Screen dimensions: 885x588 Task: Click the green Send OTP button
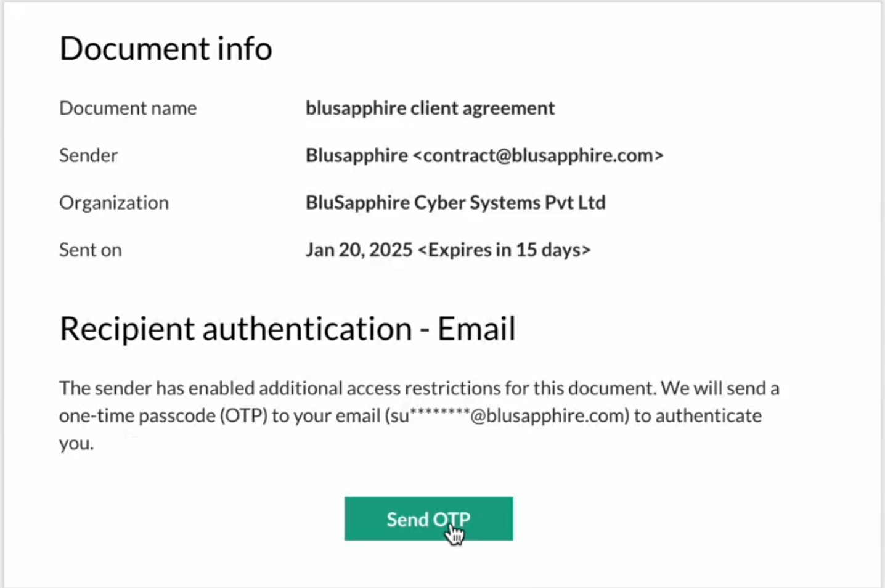(428, 519)
